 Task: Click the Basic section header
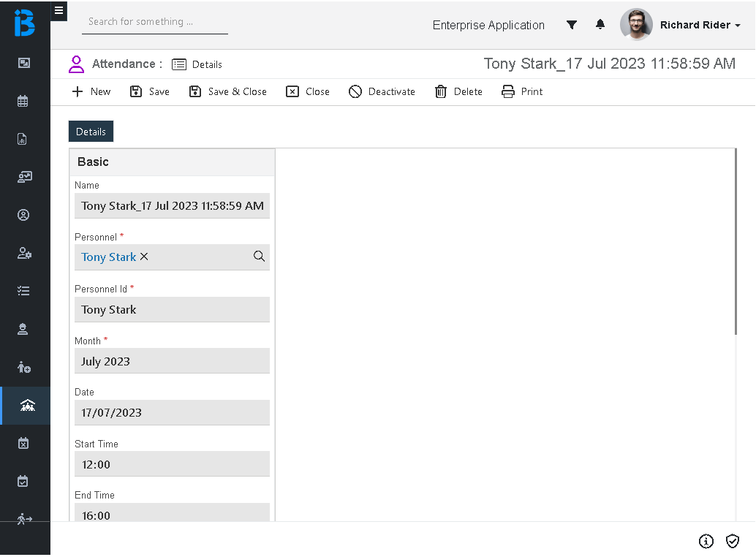point(172,162)
